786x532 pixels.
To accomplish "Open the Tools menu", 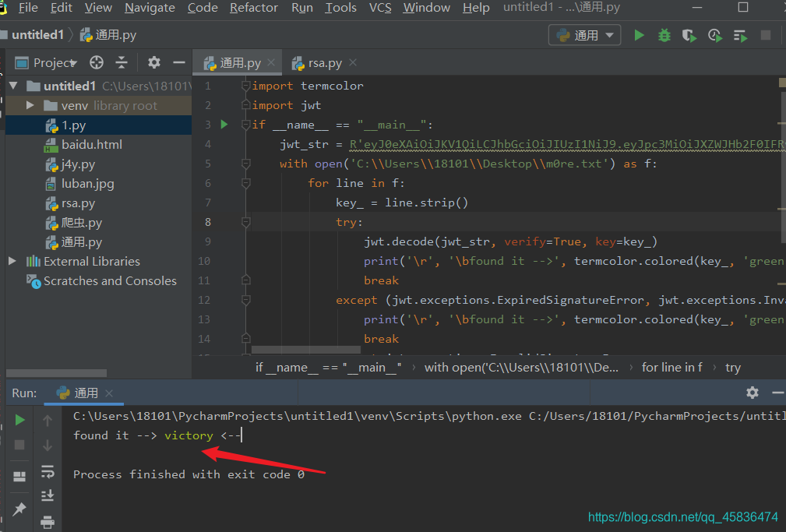I will click(341, 8).
